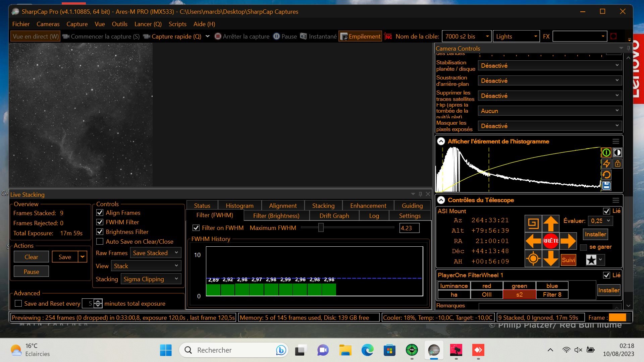Open the Outils menu
The width and height of the screenshot is (644, 362).
tap(119, 24)
